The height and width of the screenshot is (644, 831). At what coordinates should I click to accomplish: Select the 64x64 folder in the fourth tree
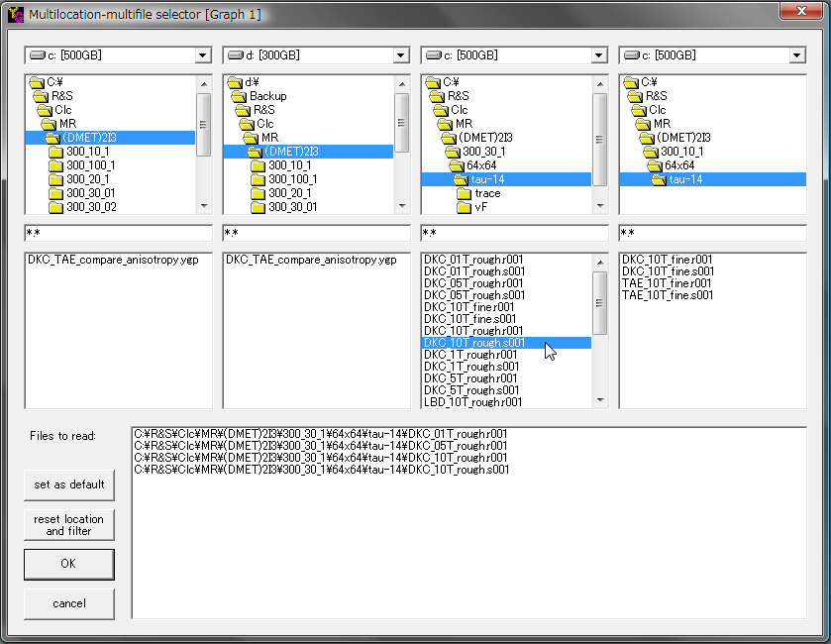pos(678,165)
